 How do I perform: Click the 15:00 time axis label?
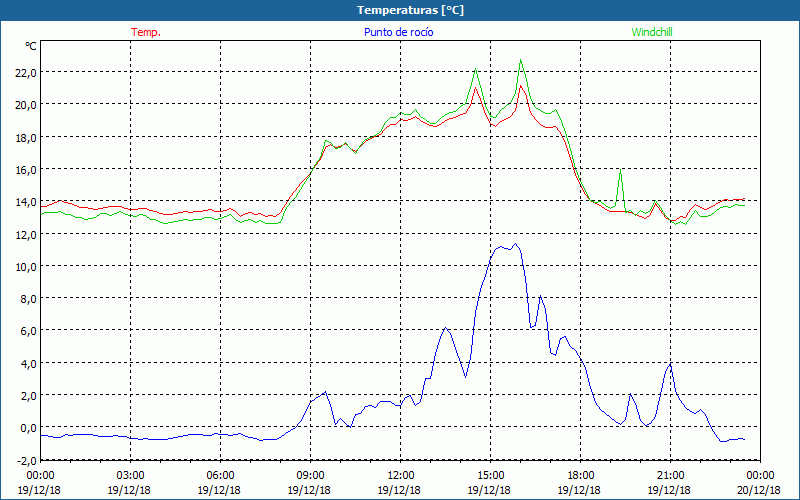pos(490,476)
